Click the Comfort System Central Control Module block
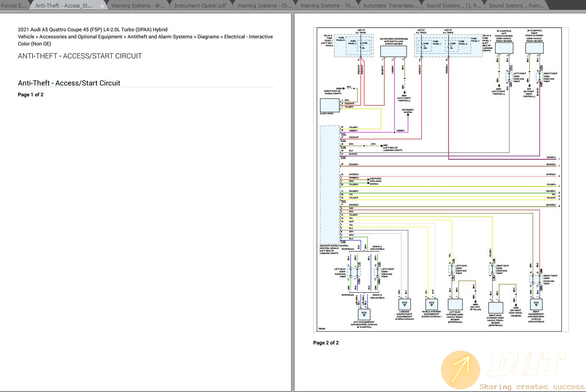Screen dimensions: 586x392 tap(329, 185)
